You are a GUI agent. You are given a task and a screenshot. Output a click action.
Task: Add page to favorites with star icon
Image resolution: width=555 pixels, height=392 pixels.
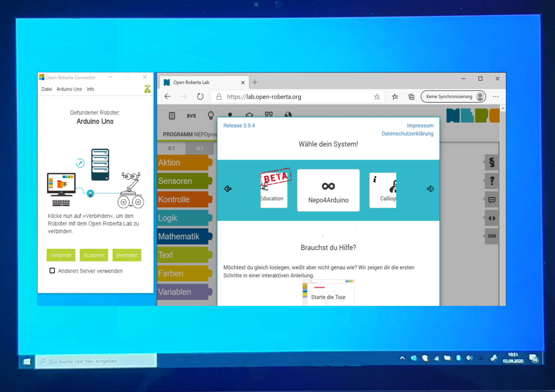point(377,97)
